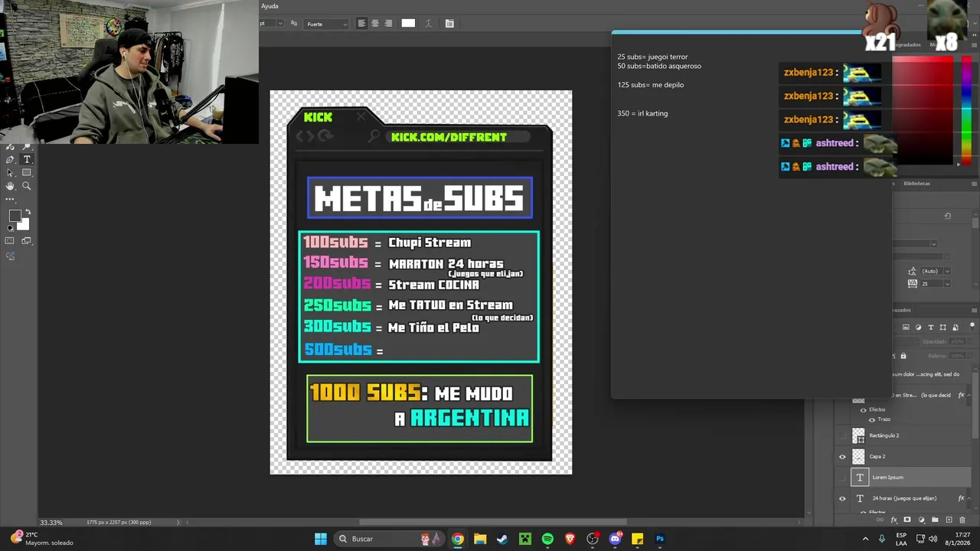Image resolution: width=980 pixels, height=551 pixels.
Task: Open the layers panel menu icon
Action: (974, 310)
